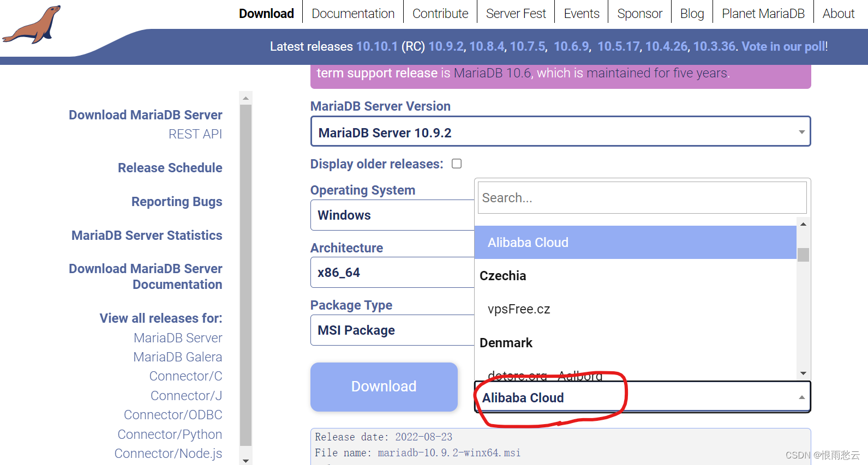Open the 10.8.4 release link
Image resolution: width=868 pixels, height=465 pixels.
pyautogui.click(x=487, y=46)
